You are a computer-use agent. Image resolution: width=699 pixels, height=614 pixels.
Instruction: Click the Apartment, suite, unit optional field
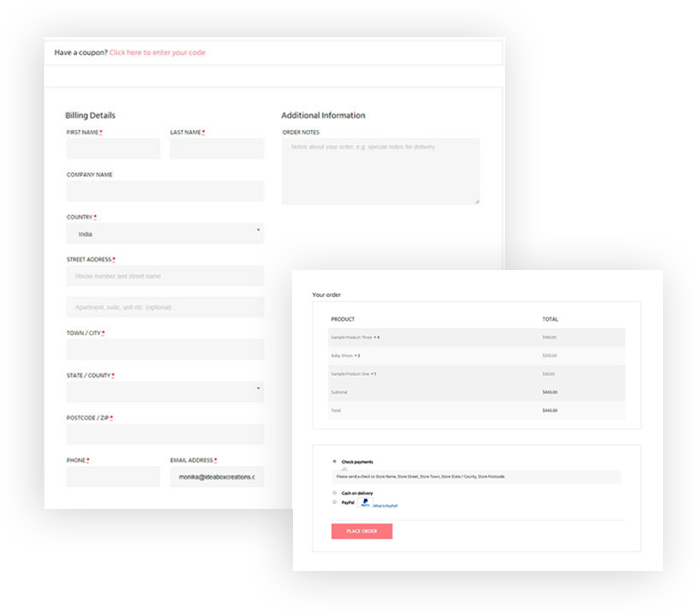[165, 307]
